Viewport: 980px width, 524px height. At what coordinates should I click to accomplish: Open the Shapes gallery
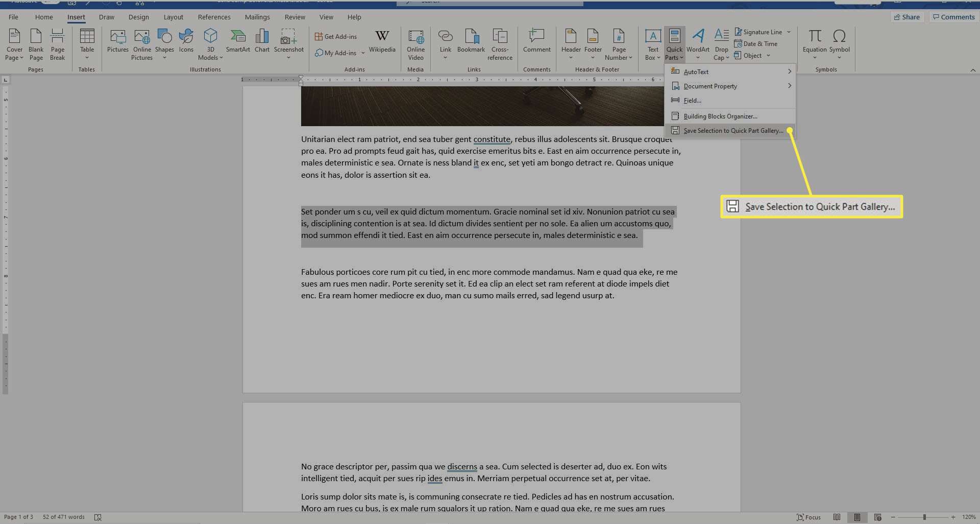pos(164,45)
